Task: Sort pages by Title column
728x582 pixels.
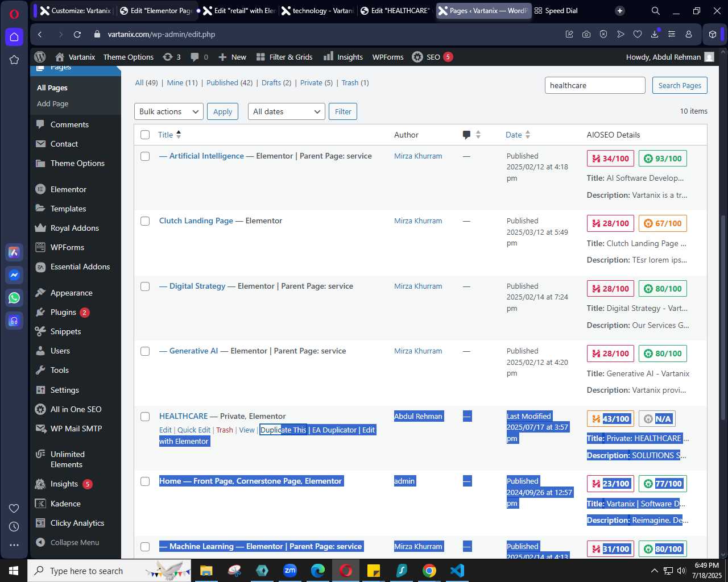Action: pos(169,135)
